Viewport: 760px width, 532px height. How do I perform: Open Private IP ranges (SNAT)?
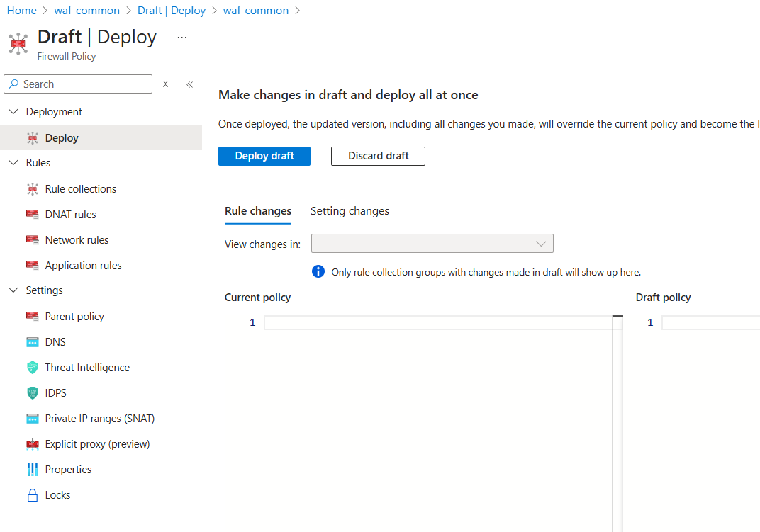[x=101, y=419]
